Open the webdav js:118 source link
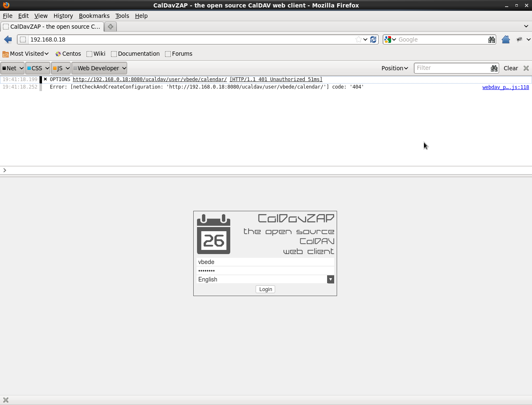 point(505,87)
